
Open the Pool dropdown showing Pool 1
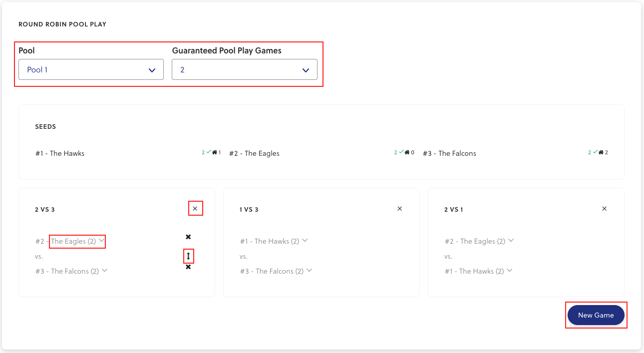[x=91, y=70]
